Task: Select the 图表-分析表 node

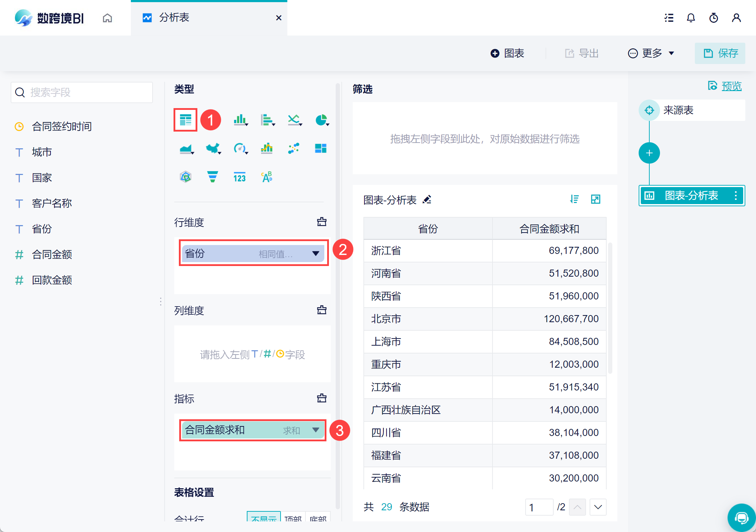Action: click(x=691, y=195)
